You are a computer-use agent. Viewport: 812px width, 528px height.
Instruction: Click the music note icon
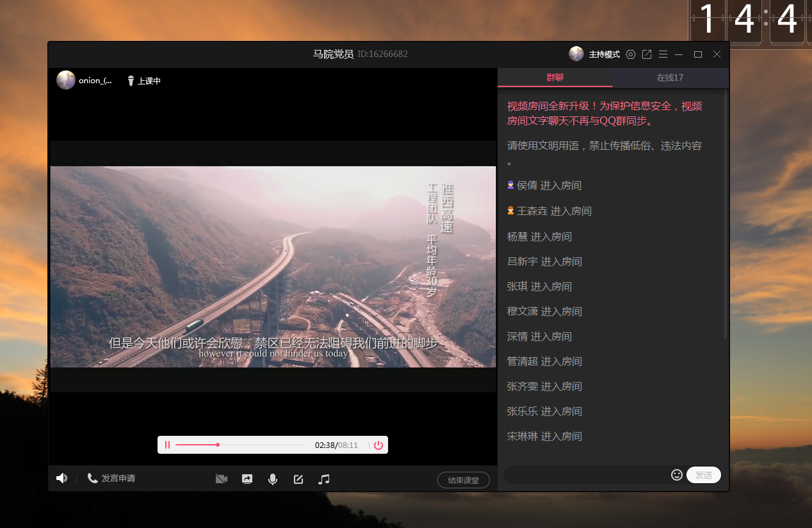tap(324, 479)
